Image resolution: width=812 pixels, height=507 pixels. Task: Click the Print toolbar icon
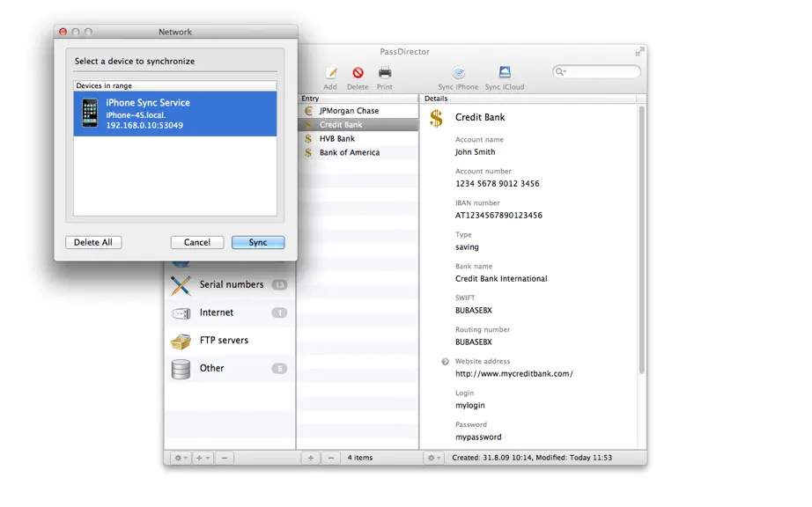coord(385,72)
